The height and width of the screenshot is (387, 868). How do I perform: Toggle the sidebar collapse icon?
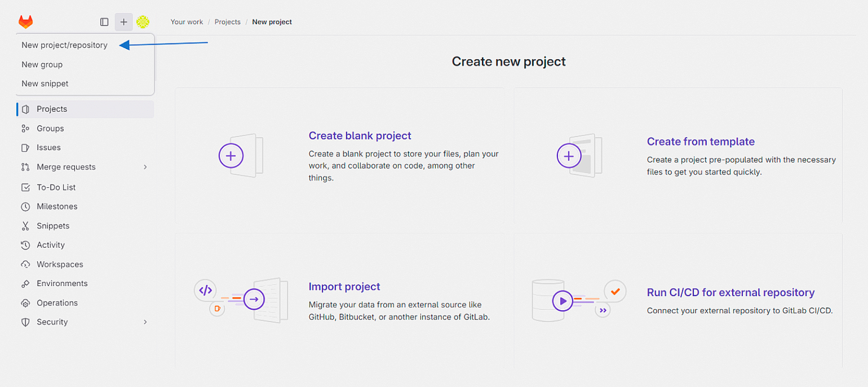[x=104, y=22]
